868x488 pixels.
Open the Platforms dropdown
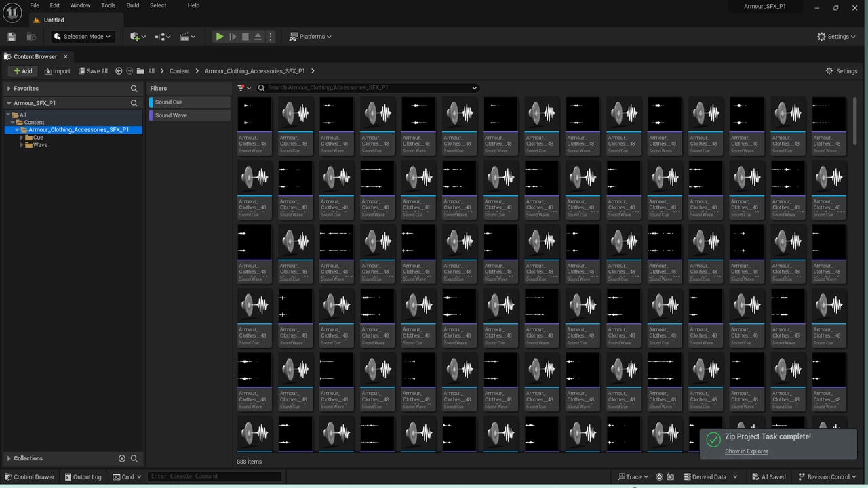pyautogui.click(x=311, y=37)
